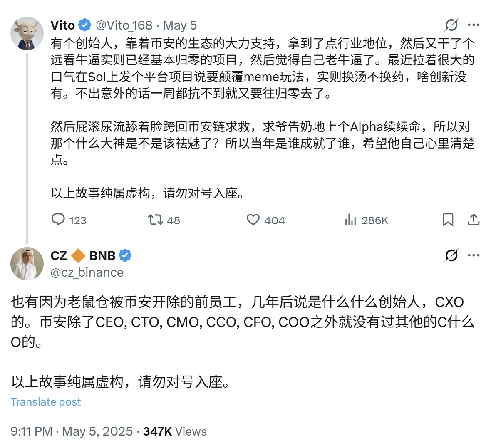
Task: Like Vito's post via heart icon
Action: pos(253,220)
